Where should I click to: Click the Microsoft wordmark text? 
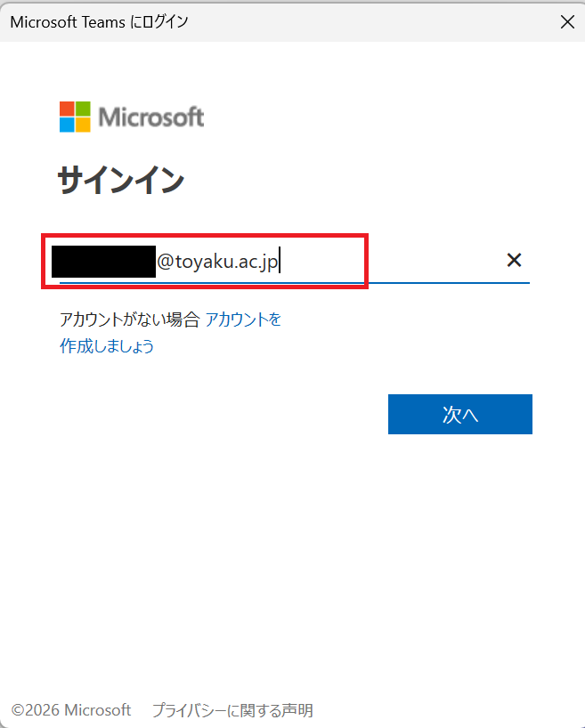click(x=151, y=117)
